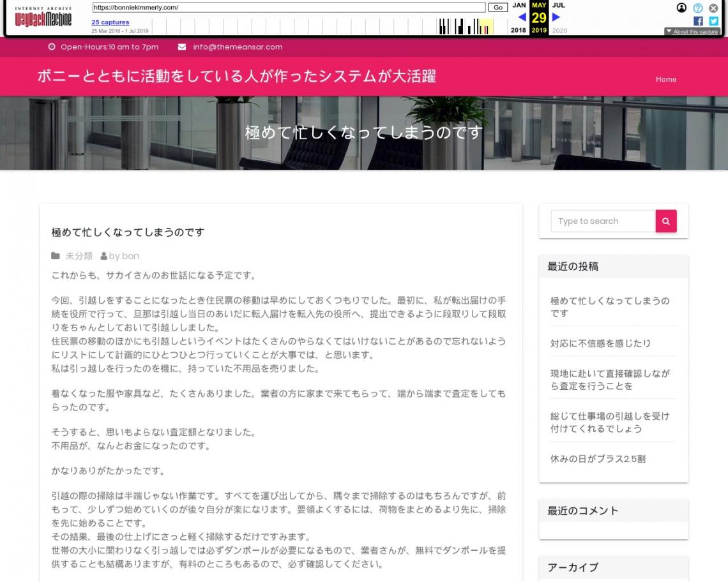Click the banner heading 極めて忙しくなってしまうのです
The image size is (728, 582).
click(364, 133)
